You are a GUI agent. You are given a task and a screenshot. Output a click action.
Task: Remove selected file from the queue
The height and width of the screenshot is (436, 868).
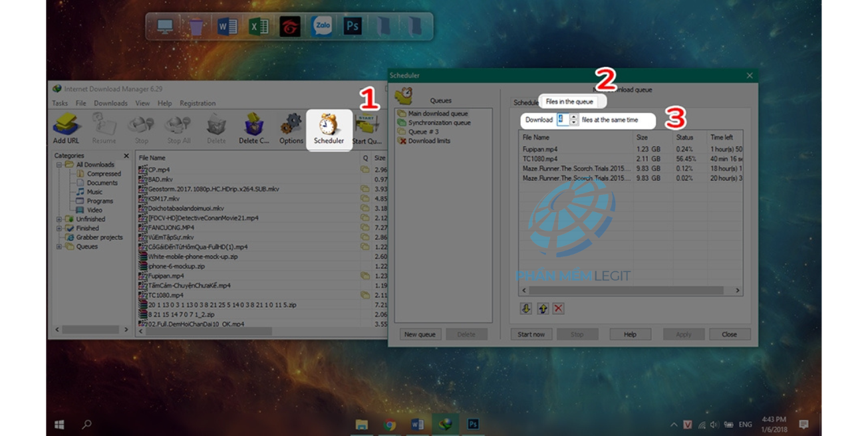pyautogui.click(x=558, y=308)
